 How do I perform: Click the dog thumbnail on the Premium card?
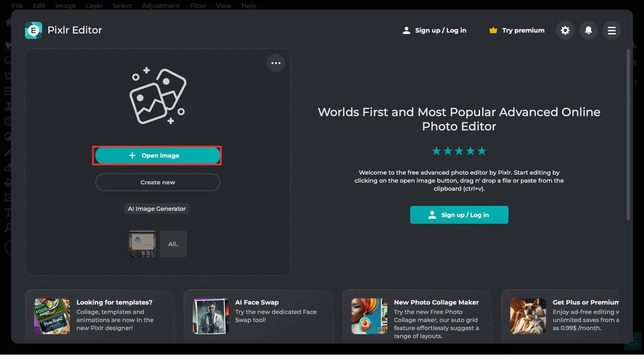tap(528, 316)
